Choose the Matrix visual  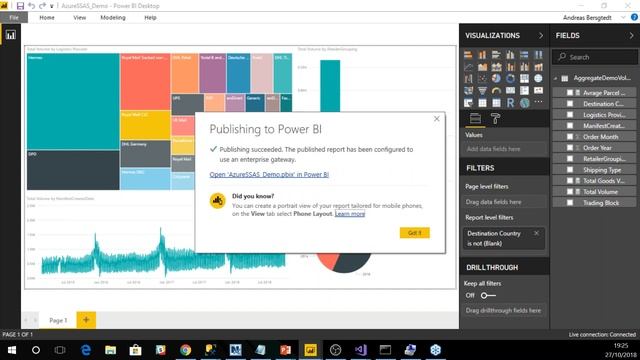[x=496, y=103]
